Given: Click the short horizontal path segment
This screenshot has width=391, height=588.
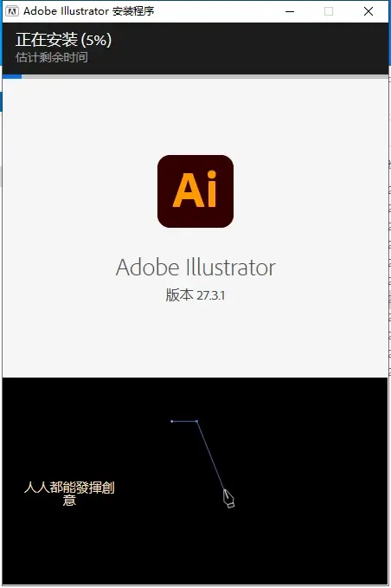Looking at the screenshot, I should (184, 422).
